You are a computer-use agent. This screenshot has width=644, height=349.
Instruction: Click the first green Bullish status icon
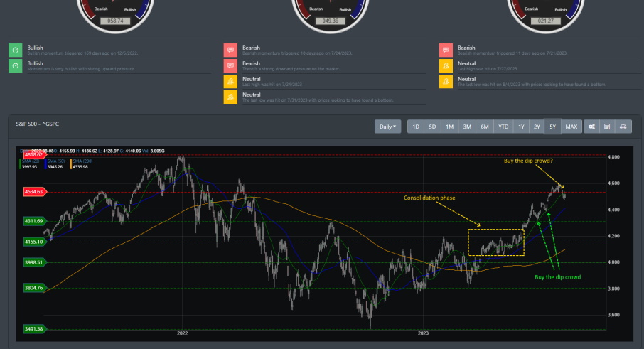click(16, 50)
